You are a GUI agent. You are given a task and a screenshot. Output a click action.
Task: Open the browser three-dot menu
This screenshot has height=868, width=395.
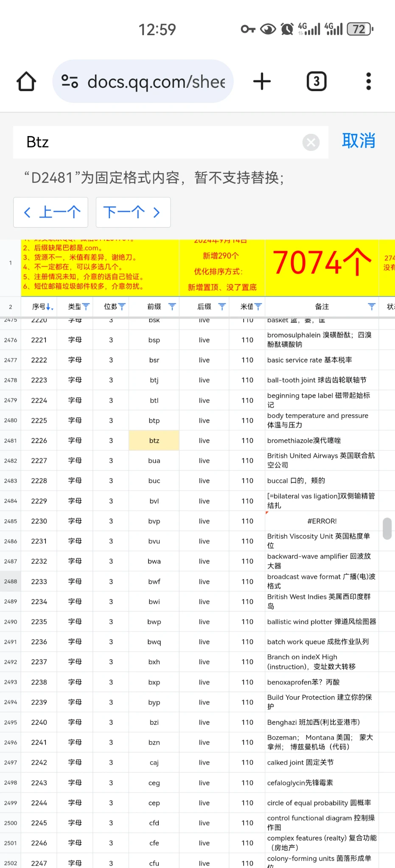(368, 81)
